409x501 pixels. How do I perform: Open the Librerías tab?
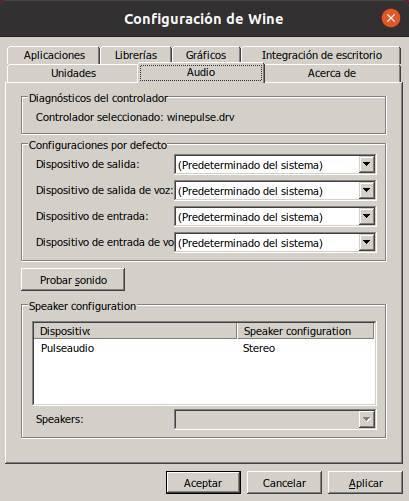pyautogui.click(x=136, y=55)
